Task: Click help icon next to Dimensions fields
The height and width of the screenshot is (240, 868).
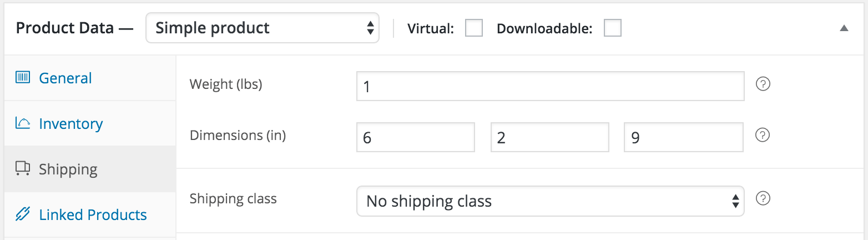Action: click(x=763, y=136)
